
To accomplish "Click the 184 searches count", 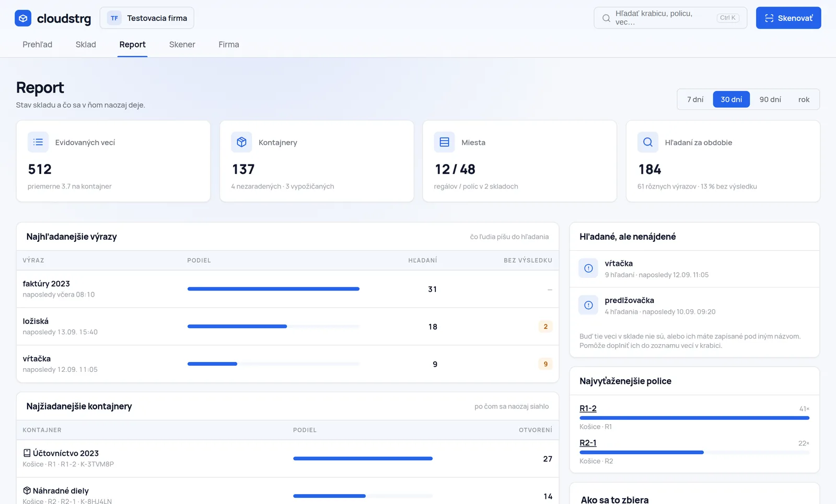I will click(649, 169).
